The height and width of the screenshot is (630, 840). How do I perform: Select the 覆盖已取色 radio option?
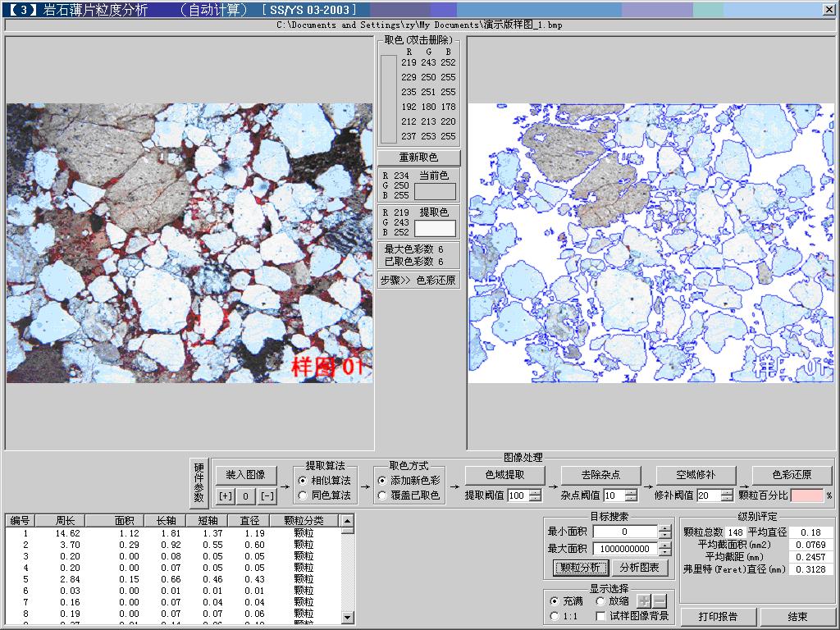[x=382, y=495]
